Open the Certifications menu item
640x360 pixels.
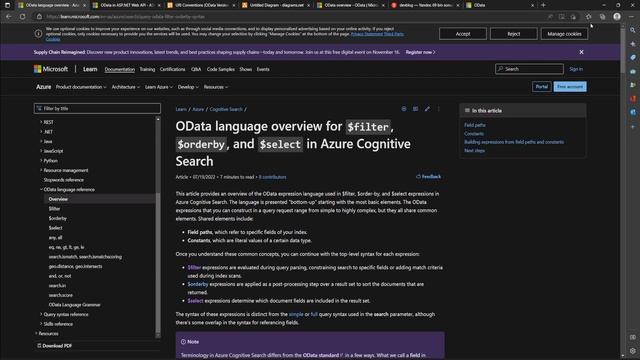[173, 69]
